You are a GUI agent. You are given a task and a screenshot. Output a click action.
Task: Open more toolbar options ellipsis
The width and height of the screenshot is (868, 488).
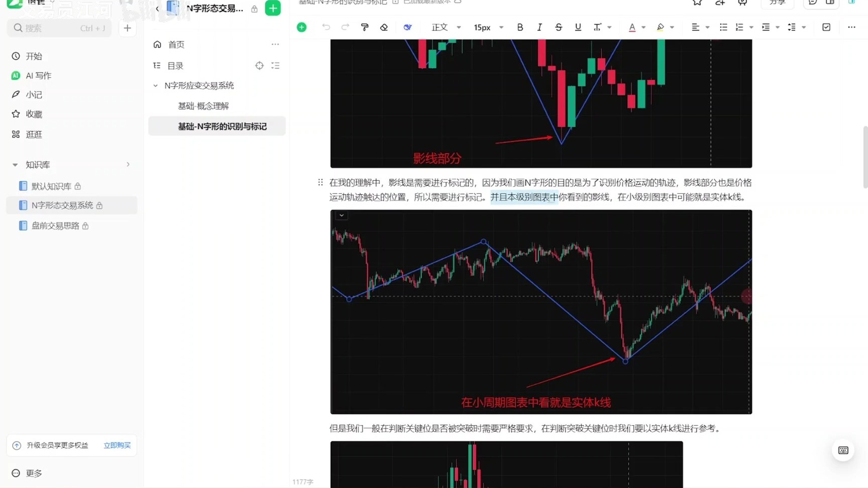pos(851,27)
